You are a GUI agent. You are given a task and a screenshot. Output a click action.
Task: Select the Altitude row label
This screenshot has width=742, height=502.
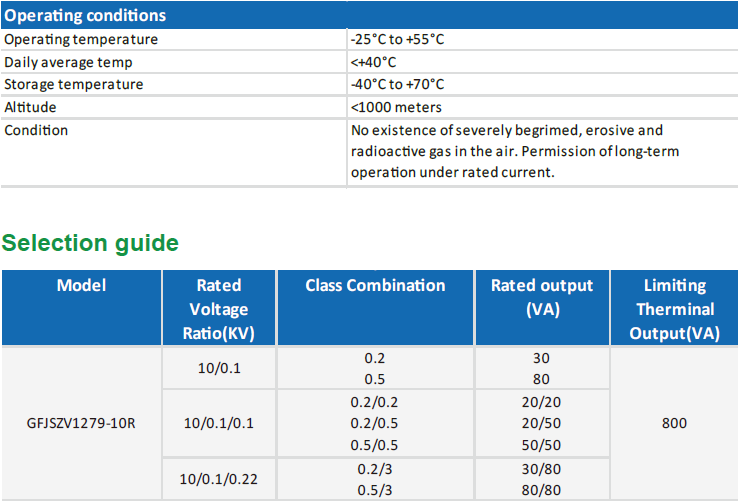click(x=30, y=107)
